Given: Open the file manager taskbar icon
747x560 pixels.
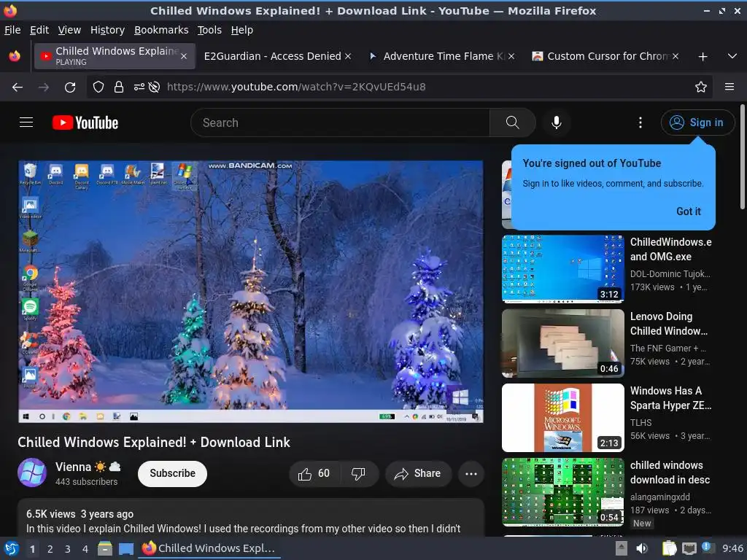Looking at the screenshot, I should (105, 548).
